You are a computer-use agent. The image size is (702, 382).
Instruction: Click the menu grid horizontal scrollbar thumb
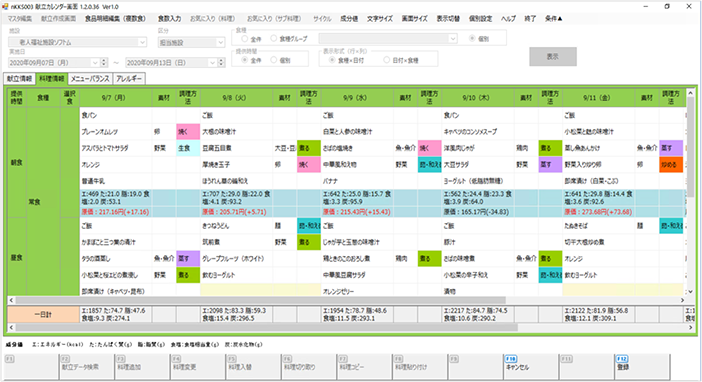[261, 300]
